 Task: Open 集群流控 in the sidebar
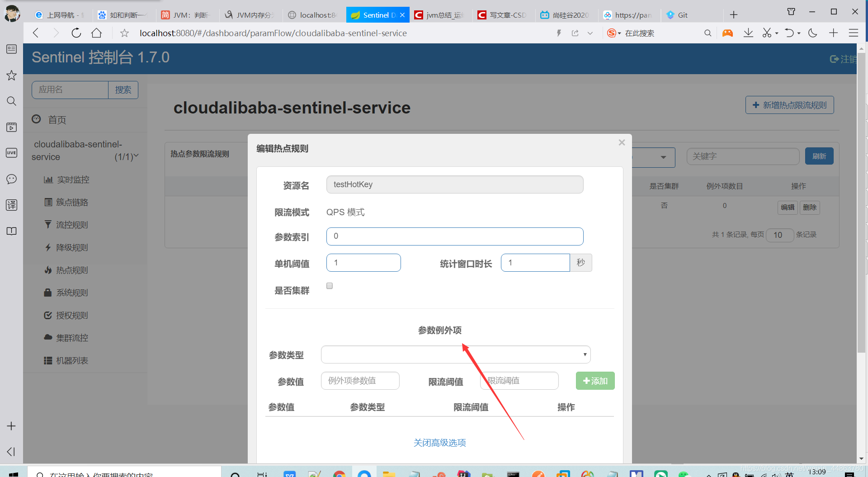[66, 338]
